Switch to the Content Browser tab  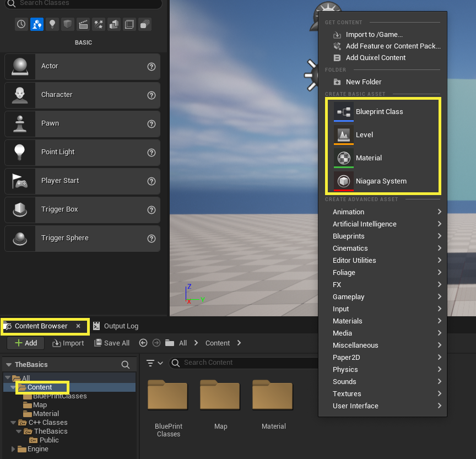[41, 326]
